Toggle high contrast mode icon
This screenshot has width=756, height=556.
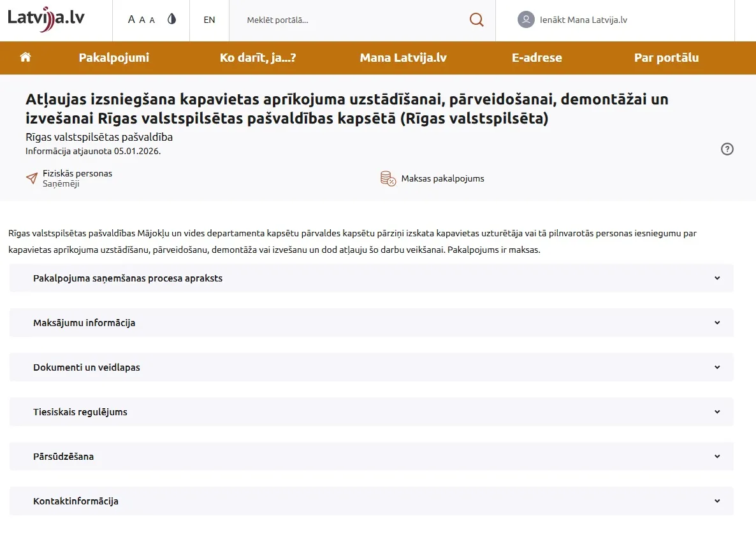[x=171, y=19]
